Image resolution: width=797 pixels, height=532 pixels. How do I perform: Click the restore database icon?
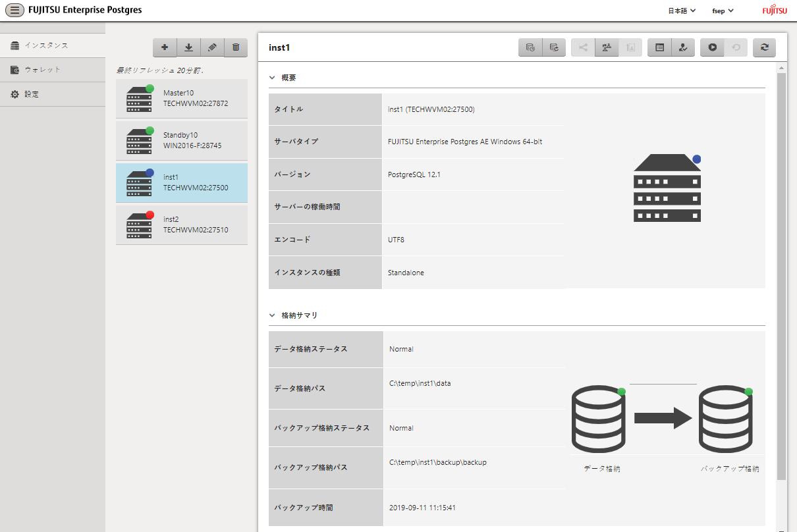554,47
